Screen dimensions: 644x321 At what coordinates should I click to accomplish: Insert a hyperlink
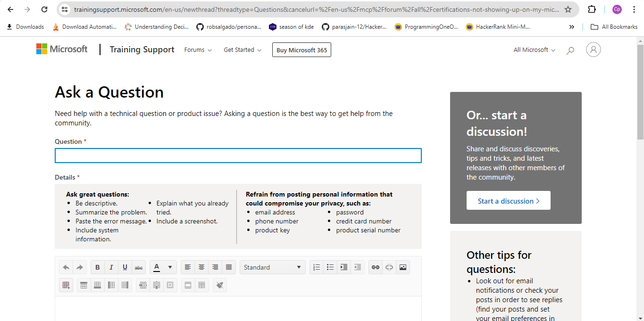click(376, 267)
